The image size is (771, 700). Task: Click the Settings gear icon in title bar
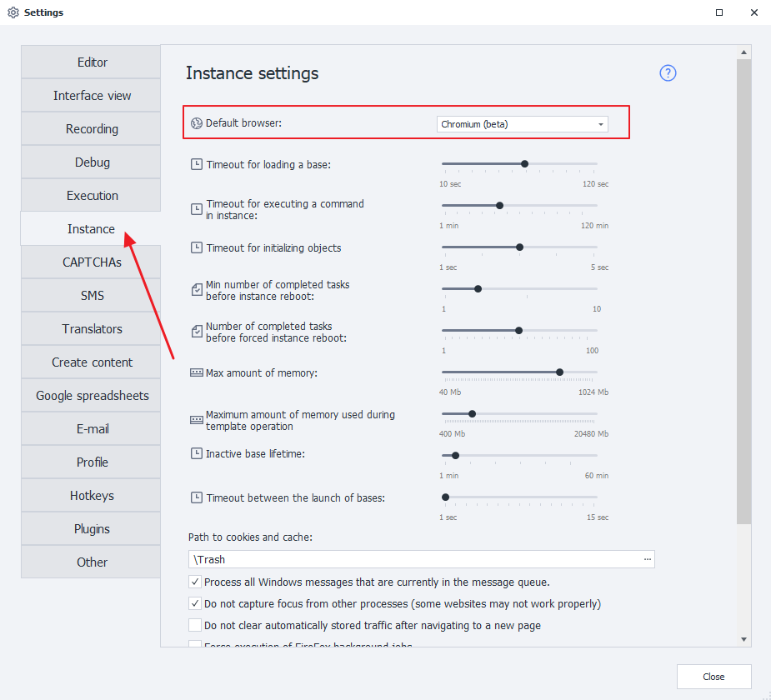13,12
